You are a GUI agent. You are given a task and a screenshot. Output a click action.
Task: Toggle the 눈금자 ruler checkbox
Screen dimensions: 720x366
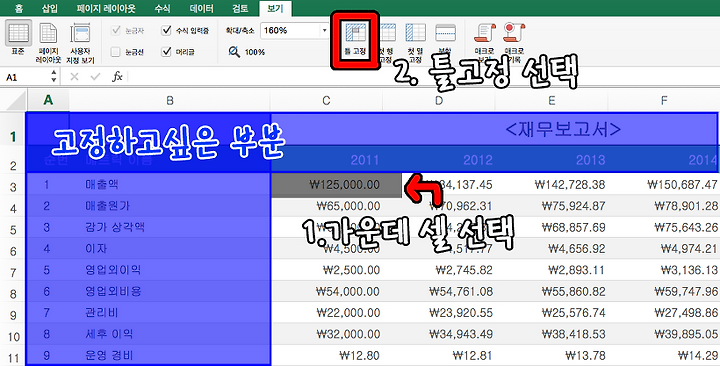coord(116,31)
